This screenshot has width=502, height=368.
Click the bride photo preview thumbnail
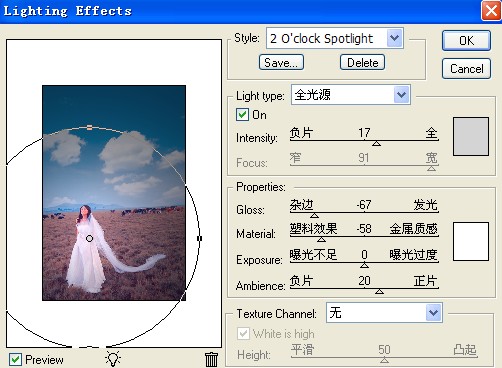click(114, 193)
